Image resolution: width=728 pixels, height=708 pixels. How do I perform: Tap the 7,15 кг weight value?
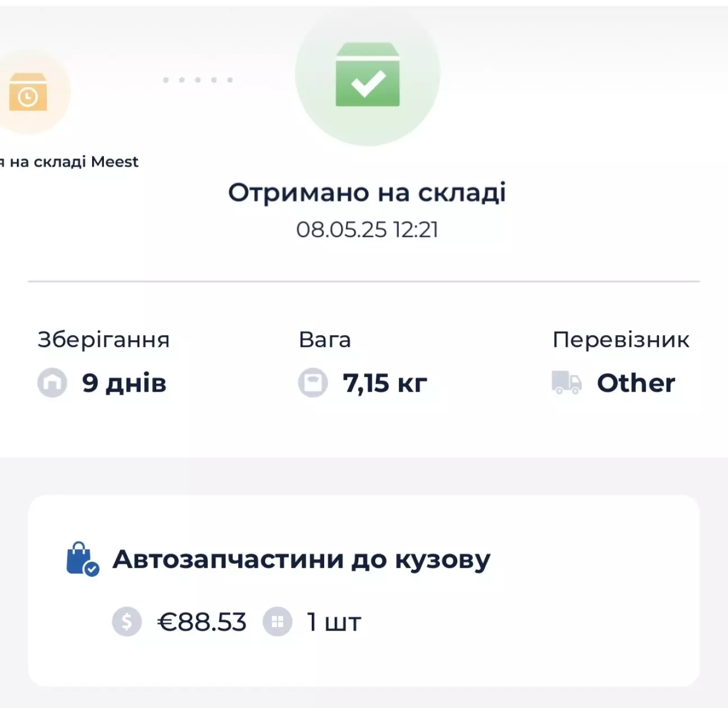click(x=385, y=383)
